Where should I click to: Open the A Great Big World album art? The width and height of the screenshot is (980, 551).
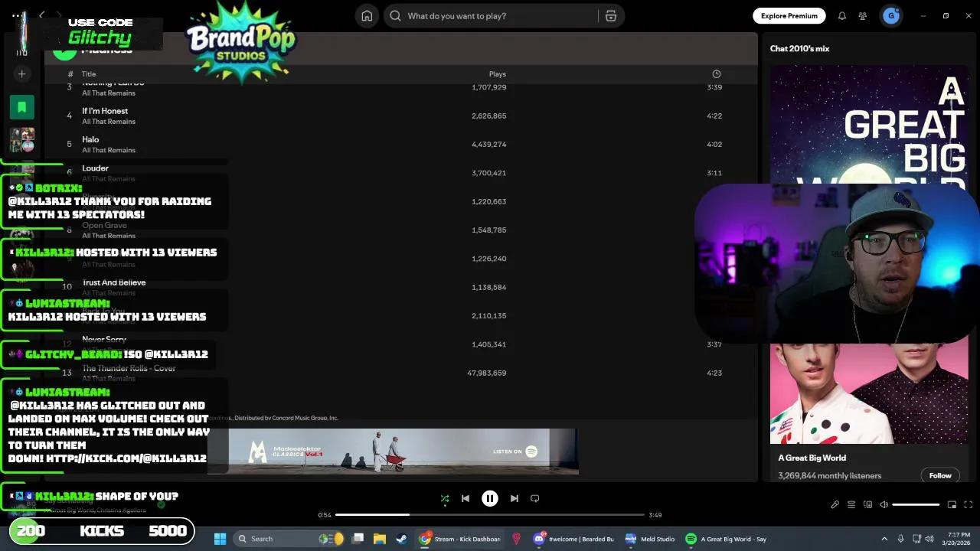(x=869, y=126)
